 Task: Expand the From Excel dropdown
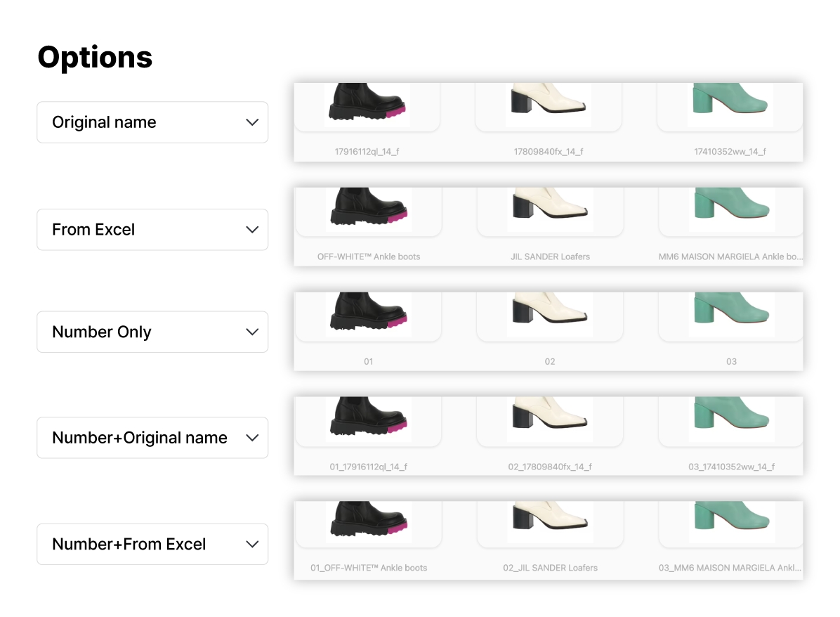pyautogui.click(x=152, y=230)
